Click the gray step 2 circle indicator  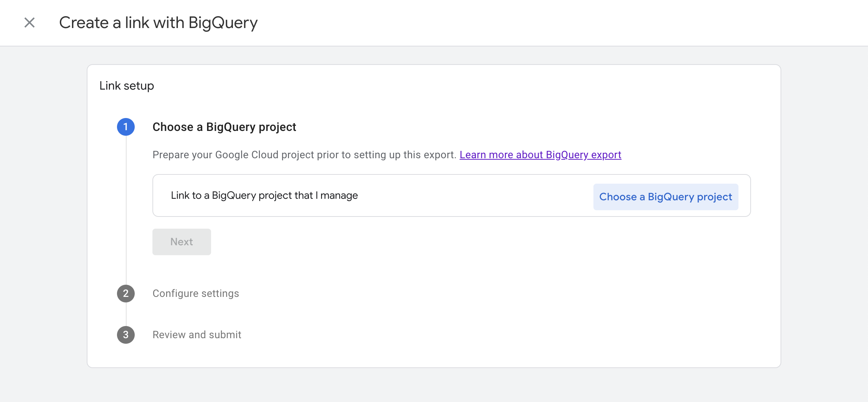[x=126, y=293]
